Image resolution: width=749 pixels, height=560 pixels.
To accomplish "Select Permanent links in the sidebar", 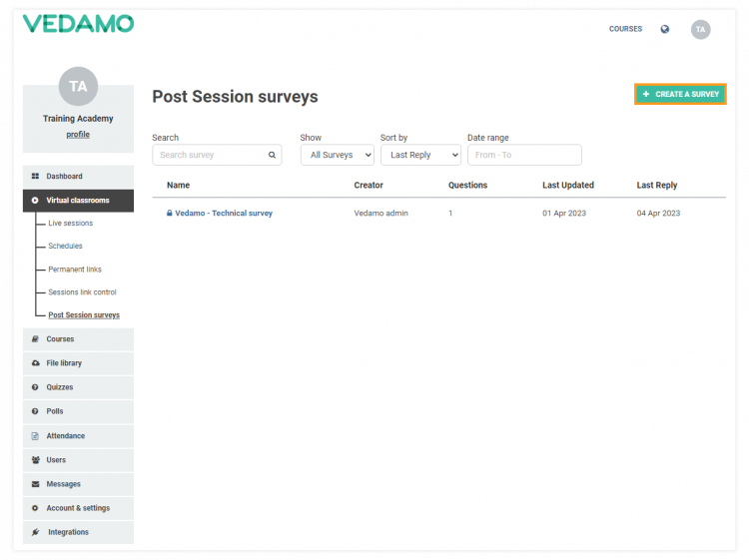I will tap(75, 270).
